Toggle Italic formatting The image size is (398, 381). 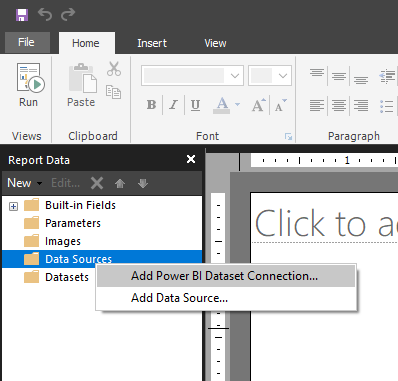tap(173, 105)
